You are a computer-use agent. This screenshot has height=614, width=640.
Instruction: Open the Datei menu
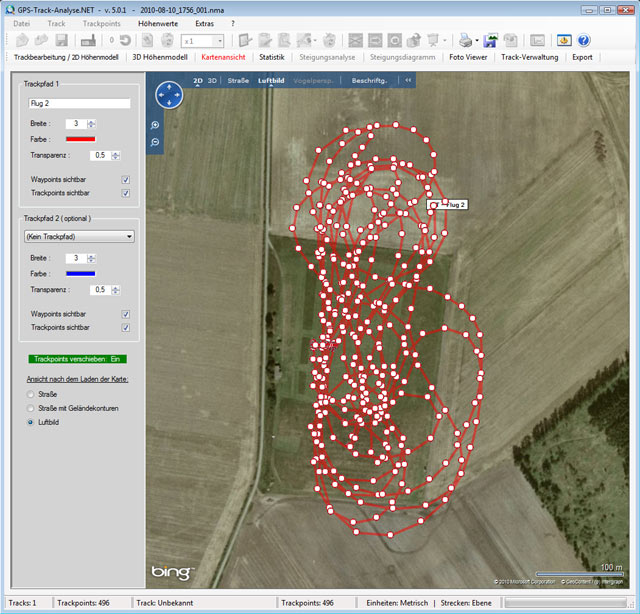(22, 24)
